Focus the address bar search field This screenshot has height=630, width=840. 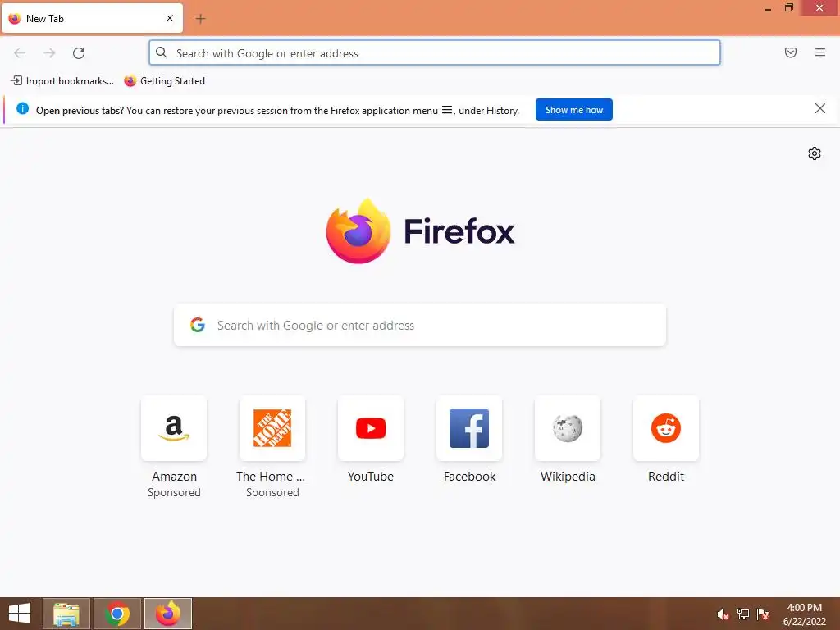(435, 53)
